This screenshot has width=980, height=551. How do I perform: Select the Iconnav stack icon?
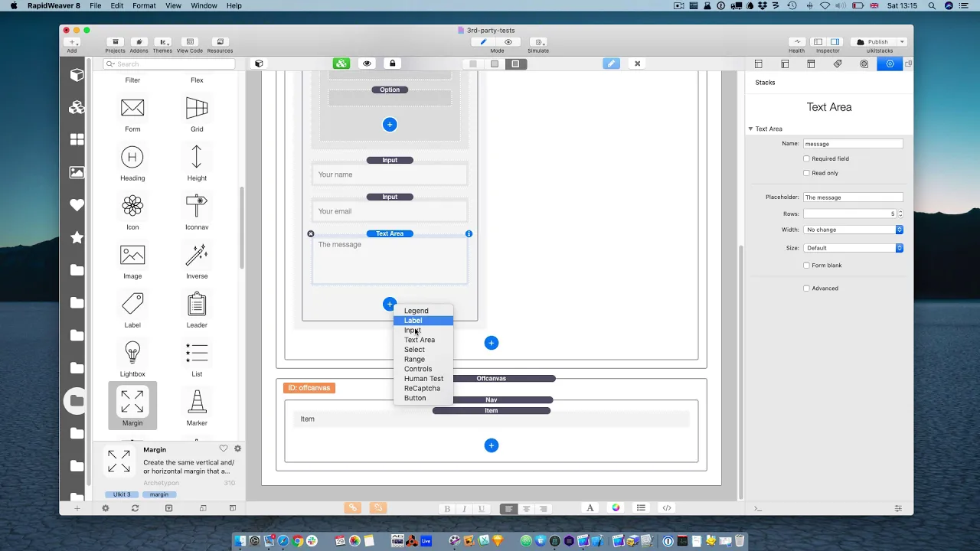coord(197,206)
